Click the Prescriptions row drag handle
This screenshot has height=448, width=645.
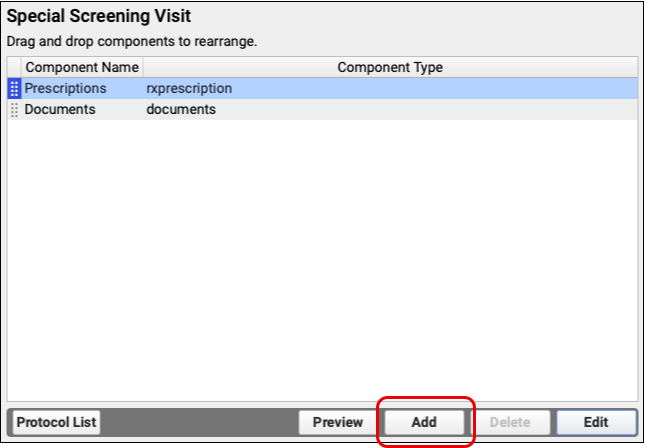[x=14, y=89]
